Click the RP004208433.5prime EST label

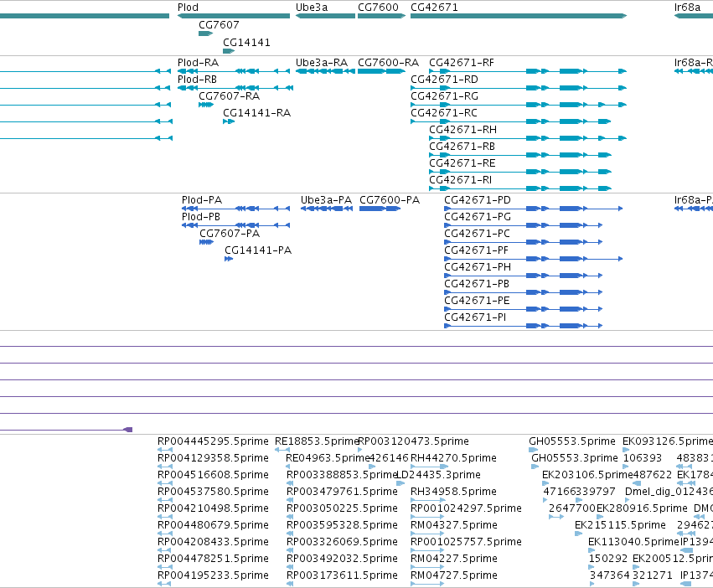213,542
